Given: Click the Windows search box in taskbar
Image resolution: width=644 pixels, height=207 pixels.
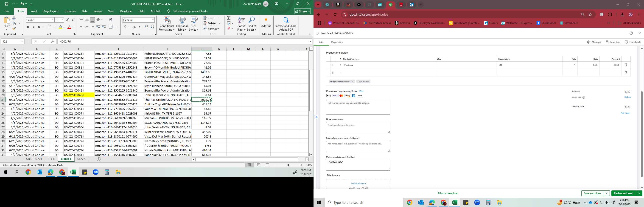Looking at the screenshot, I should [x=364, y=202].
